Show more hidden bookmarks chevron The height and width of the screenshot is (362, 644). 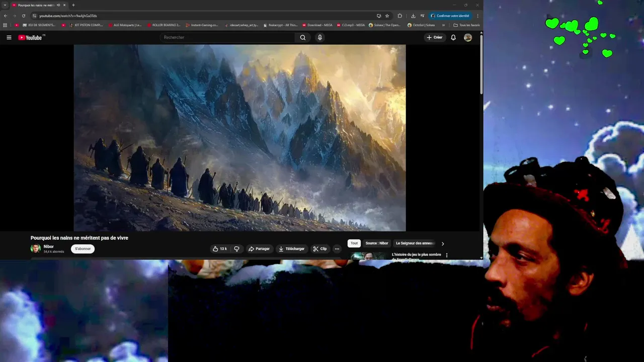pyautogui.click(x=443, y=25)
